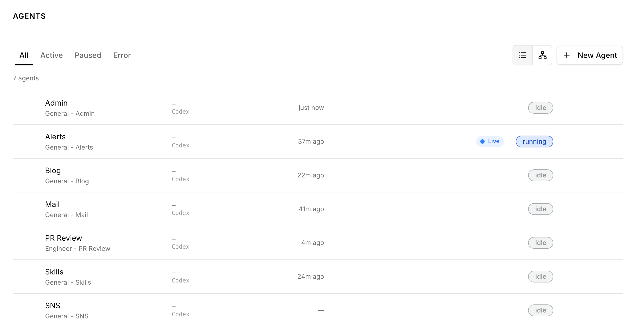Viewport: 644px width, 335px height.
Task: Click the idle badge for Blog
Action: [x=541, y=175]
